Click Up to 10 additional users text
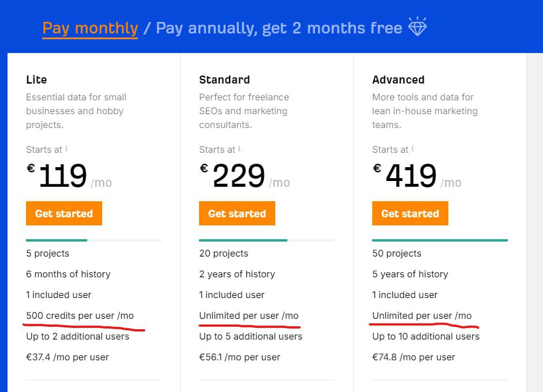 [425, 336]
